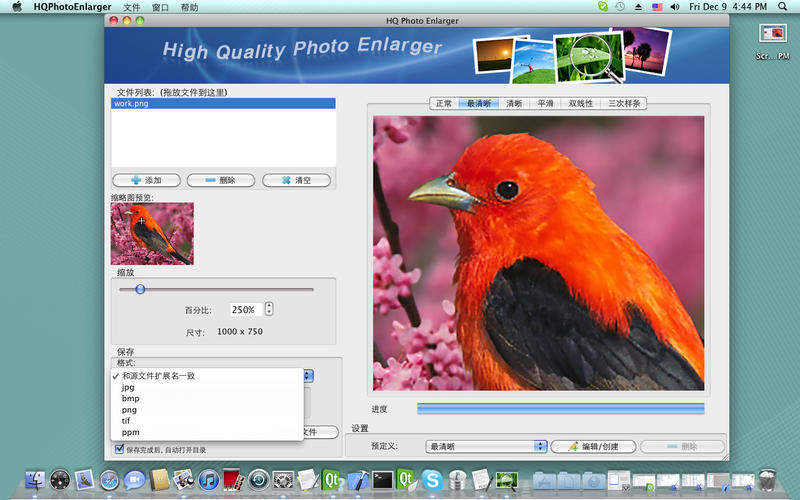Viewport: 800px width, 500px height.
Task: Click the bird thumbnail preview
Action: (152, 233)
